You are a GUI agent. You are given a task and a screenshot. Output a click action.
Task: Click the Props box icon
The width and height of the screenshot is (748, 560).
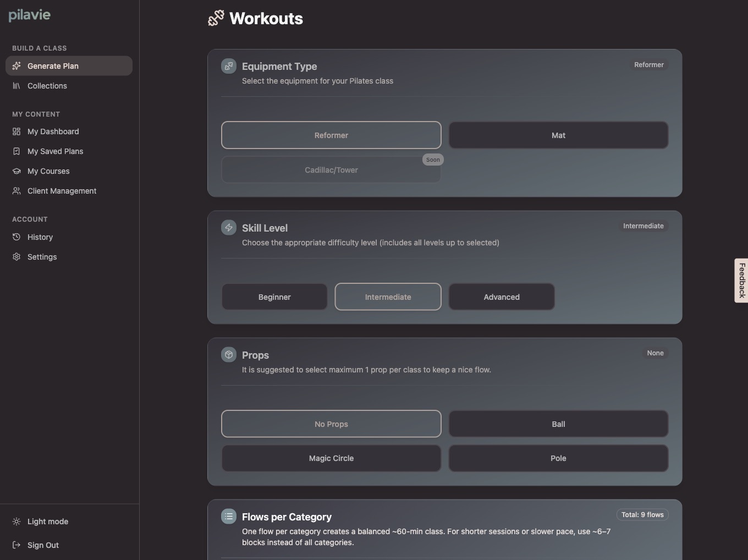tap(229, 355)
